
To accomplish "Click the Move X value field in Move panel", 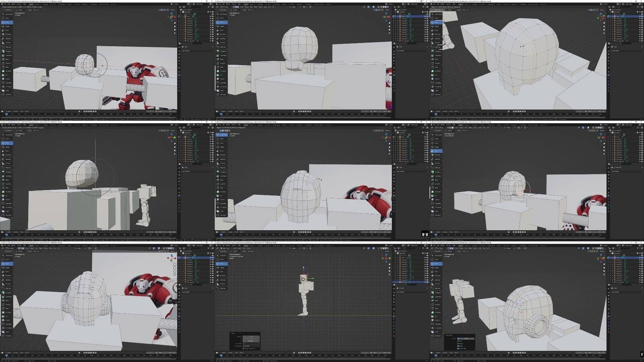I will (x=252, y=336).
